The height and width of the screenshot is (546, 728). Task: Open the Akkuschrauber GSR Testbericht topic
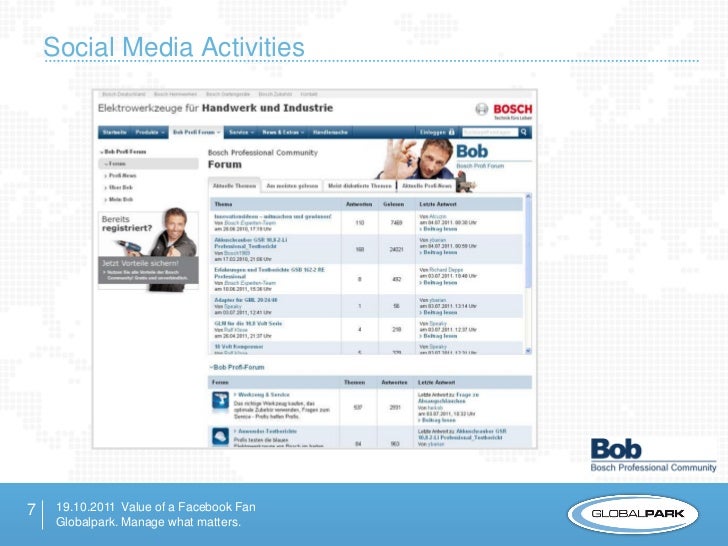pyautogui.click(x=251, y=243)
